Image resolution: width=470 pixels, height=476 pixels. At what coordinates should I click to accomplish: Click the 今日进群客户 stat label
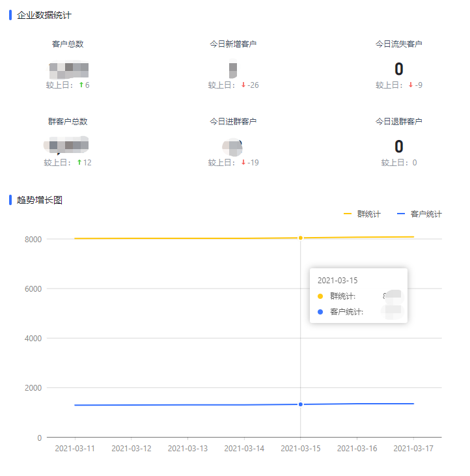pyautogui.click(x=233, y=121)
